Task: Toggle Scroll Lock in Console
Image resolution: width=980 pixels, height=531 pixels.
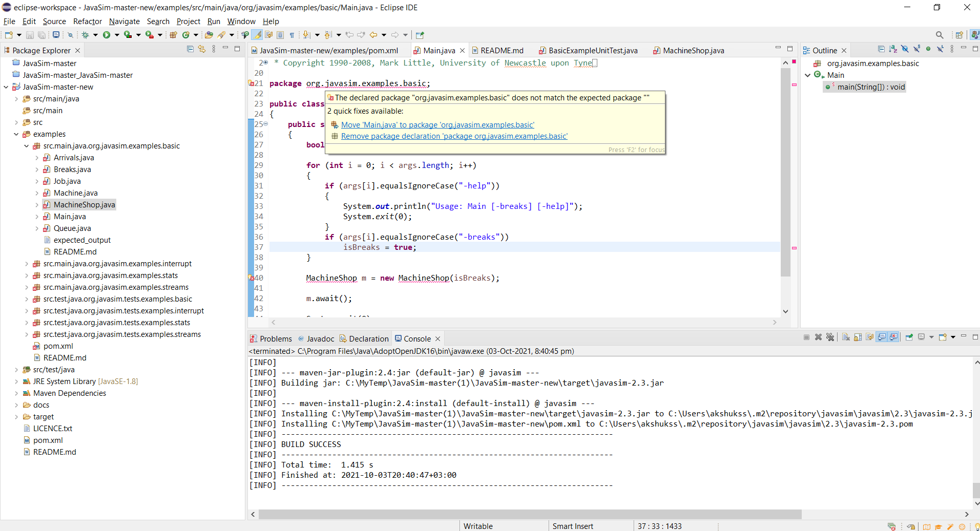Action: click(858, 337)
